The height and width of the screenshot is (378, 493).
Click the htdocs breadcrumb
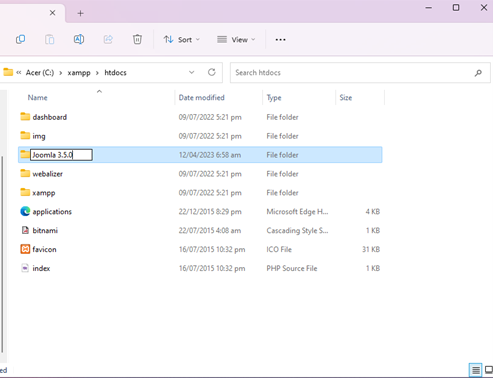tap(115, 73)
